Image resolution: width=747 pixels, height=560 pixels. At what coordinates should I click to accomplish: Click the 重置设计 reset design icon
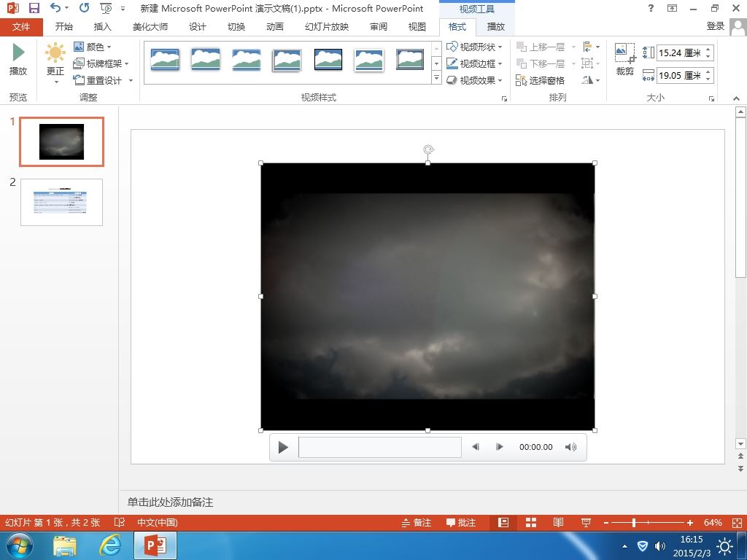pyautogui.click(x=79, y=80)
